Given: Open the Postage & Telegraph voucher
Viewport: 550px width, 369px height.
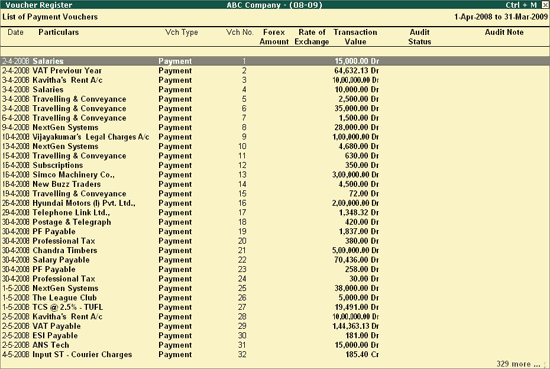Looking at the screenshot, I should click(275, 222).
